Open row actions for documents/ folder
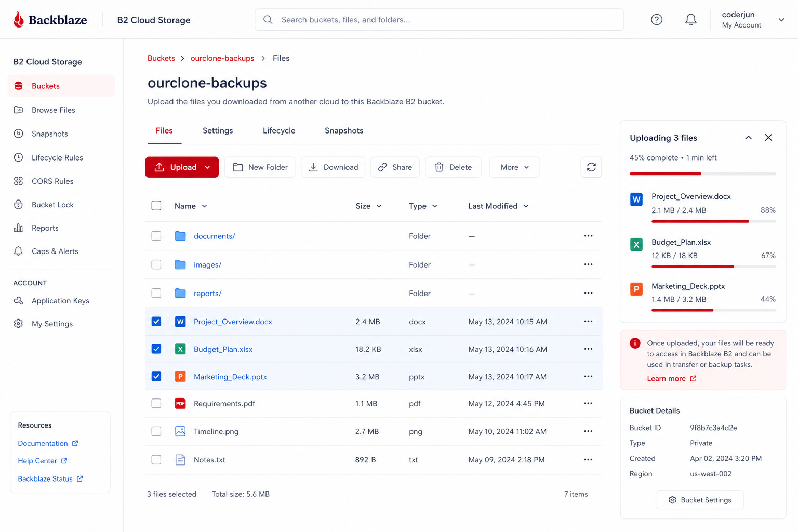Screen dimensions: 798x532 pyautogui.click(x=588, y=236)
